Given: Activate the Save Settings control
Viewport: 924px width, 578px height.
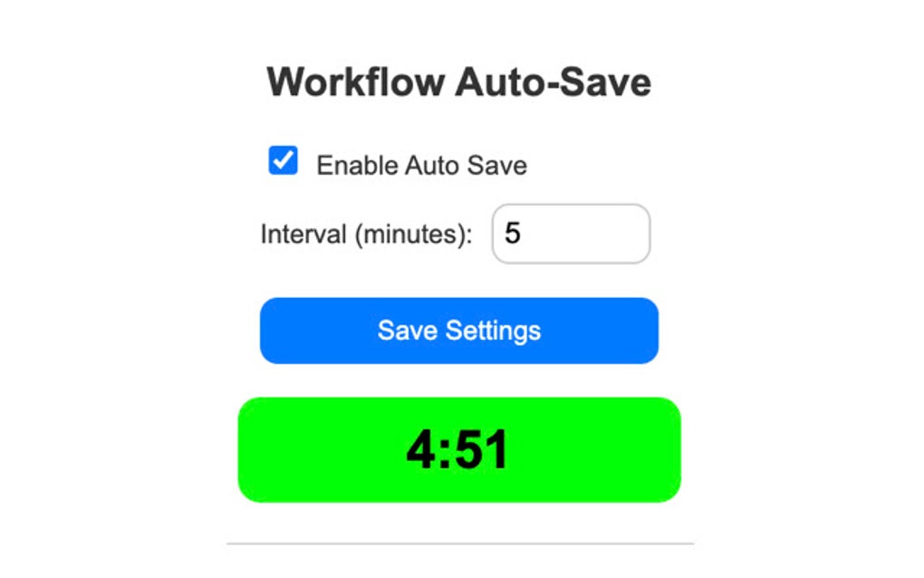Looking at the screenshot, I should pos(458,330).
